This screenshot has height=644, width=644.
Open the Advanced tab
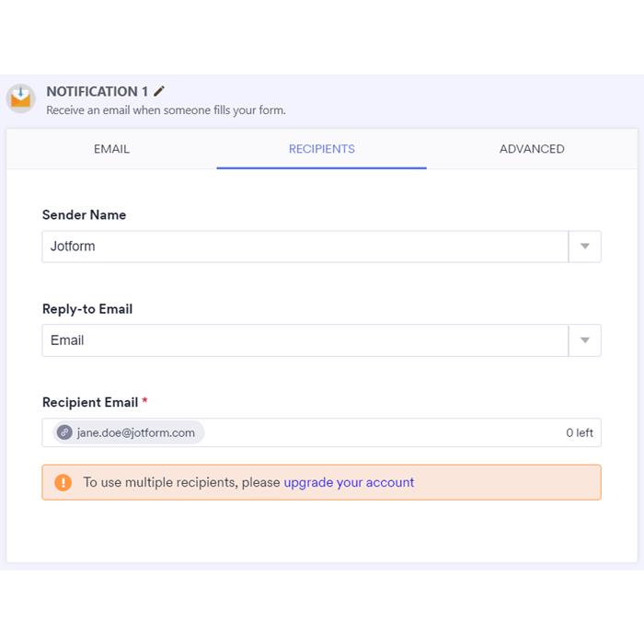(x=532, y=149)
